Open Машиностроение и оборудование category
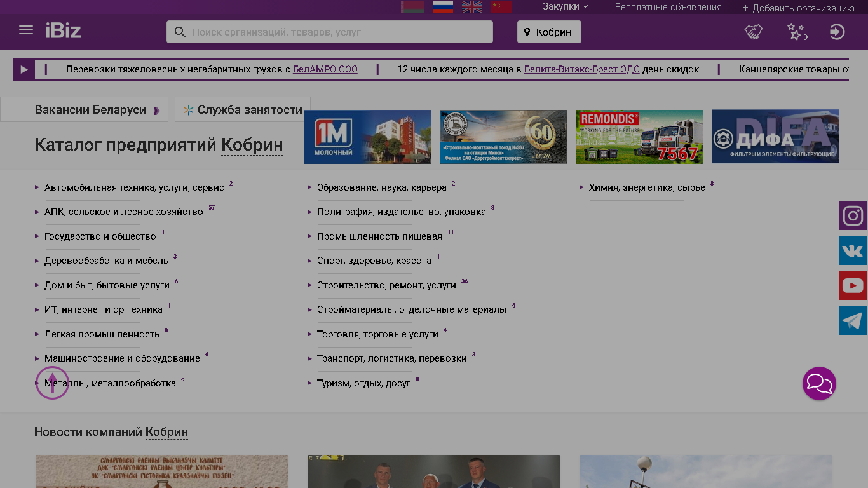Screen dimensions: 868x488 point(122,358)
